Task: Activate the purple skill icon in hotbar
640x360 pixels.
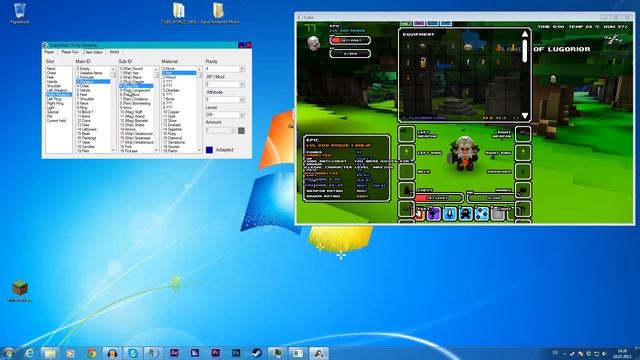Action: (433, 213)
